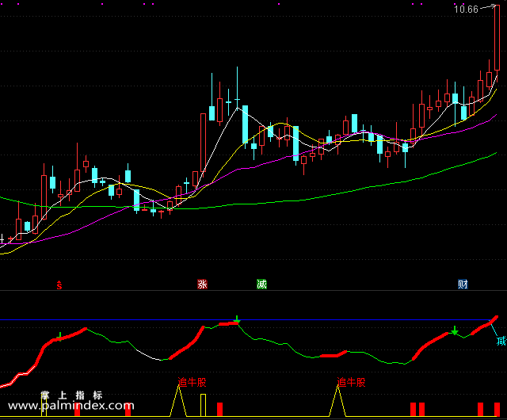Click the first 追牛股 signal label
This screenshot has width=507, height=420.
192,382
